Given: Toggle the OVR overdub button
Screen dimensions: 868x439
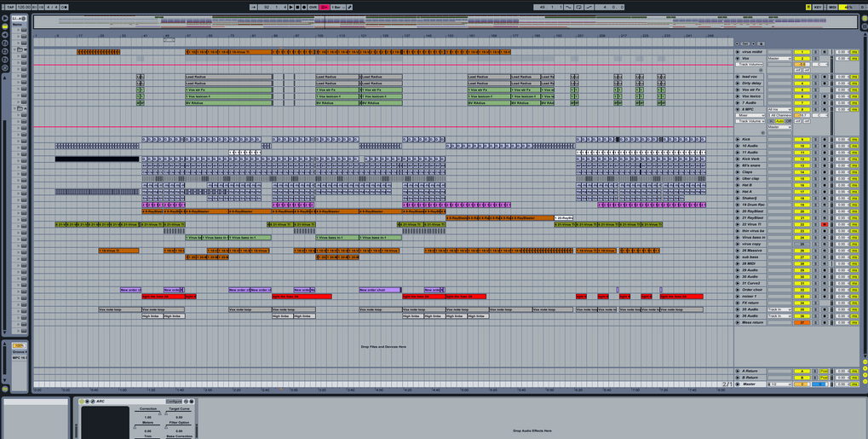Looking at the screenshot, I should [x=313, y=7].
